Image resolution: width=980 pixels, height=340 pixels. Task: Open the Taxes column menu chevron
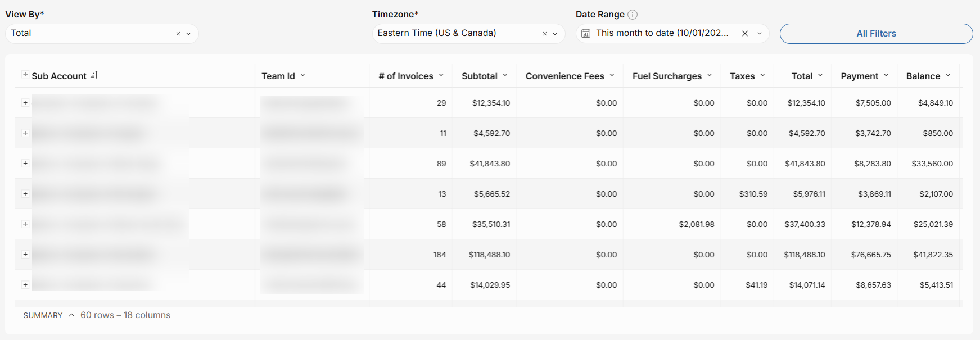tap(762, 75)
